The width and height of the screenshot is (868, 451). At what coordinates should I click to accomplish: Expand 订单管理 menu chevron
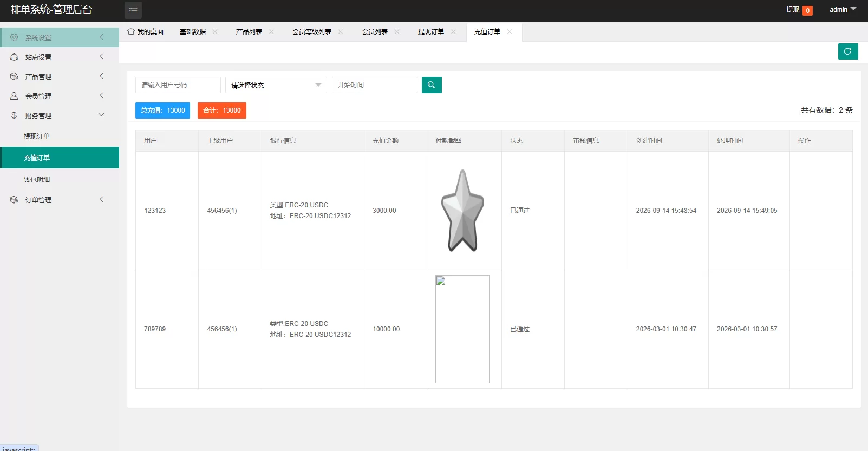pyautogui.click(x=101, y=199)
